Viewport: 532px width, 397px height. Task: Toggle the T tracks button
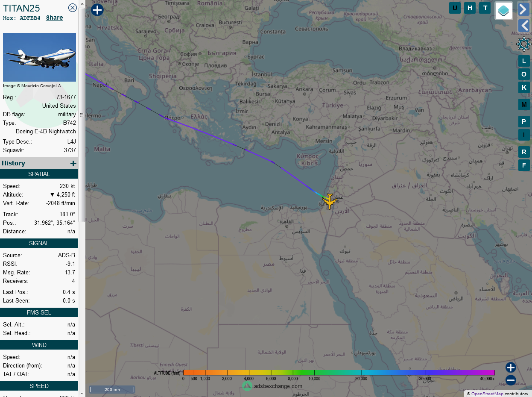[485, 8]
